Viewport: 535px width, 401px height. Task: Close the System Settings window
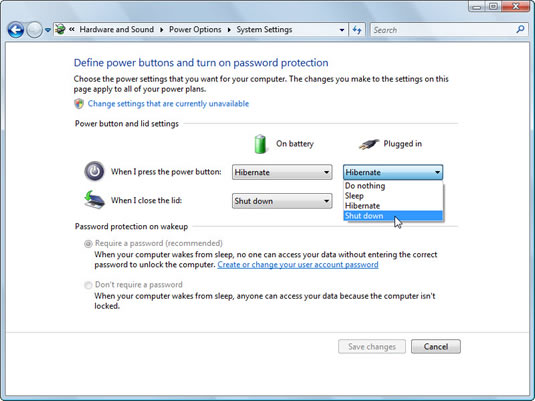[516, 6]
